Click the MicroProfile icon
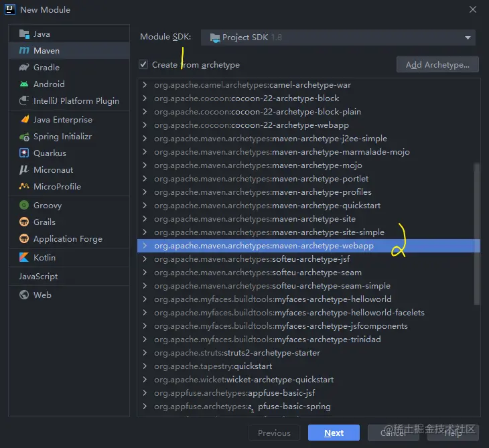The height and width of the screenshot is (448, 489). click(24, 186)
